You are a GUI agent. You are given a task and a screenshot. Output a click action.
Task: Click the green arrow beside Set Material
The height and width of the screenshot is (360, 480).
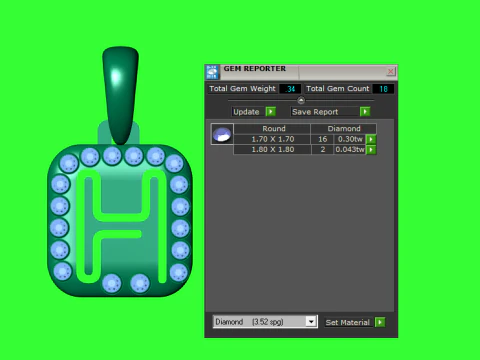click(380, 322)
